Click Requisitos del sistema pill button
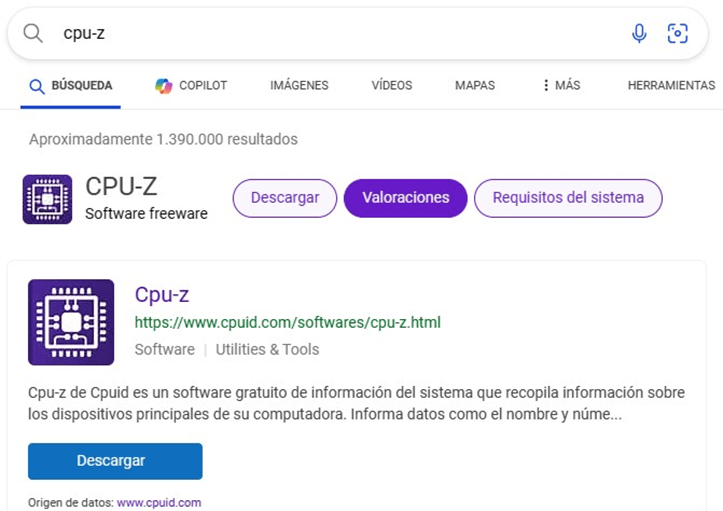This screenshot has height=511, width=723. coord(568,198)
